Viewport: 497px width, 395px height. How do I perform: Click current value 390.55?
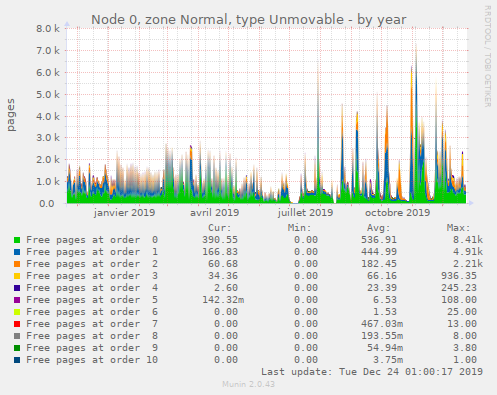(x=220, y=240)
